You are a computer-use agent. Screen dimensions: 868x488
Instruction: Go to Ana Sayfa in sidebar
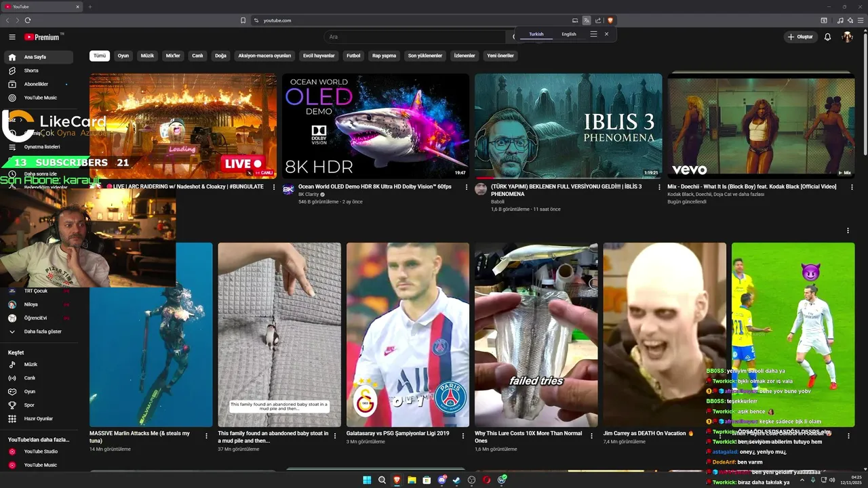38,57
